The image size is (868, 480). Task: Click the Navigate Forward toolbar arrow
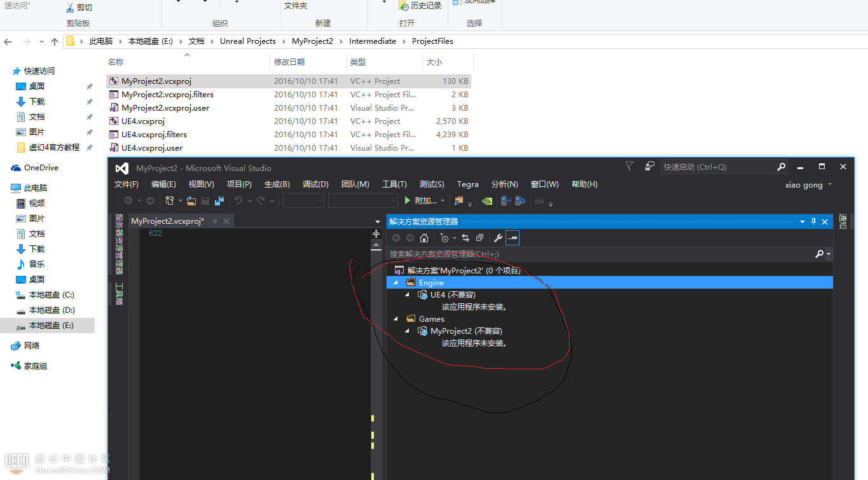tap(150, 201)
